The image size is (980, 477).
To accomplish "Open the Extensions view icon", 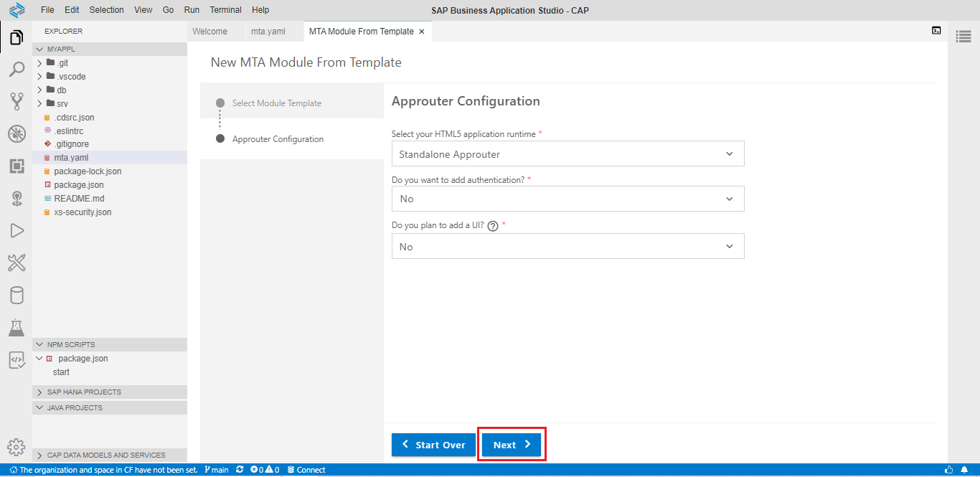I will click(16, 166).
